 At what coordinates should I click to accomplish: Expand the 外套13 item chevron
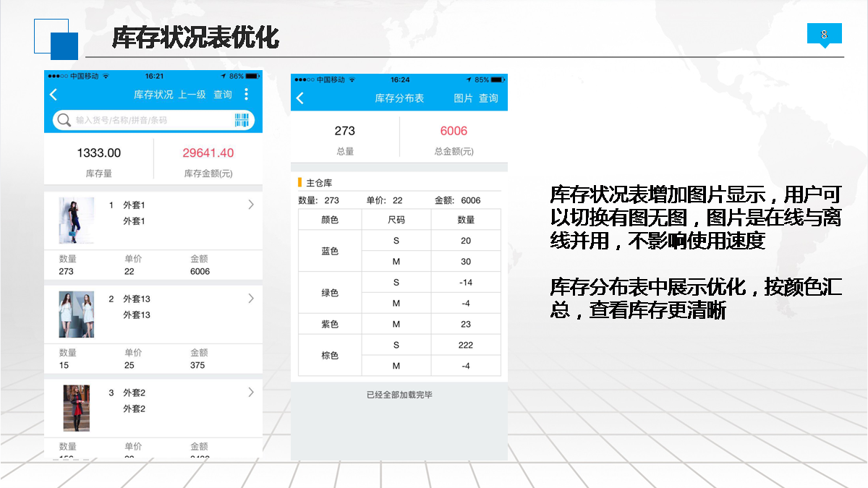coord(251,299)
